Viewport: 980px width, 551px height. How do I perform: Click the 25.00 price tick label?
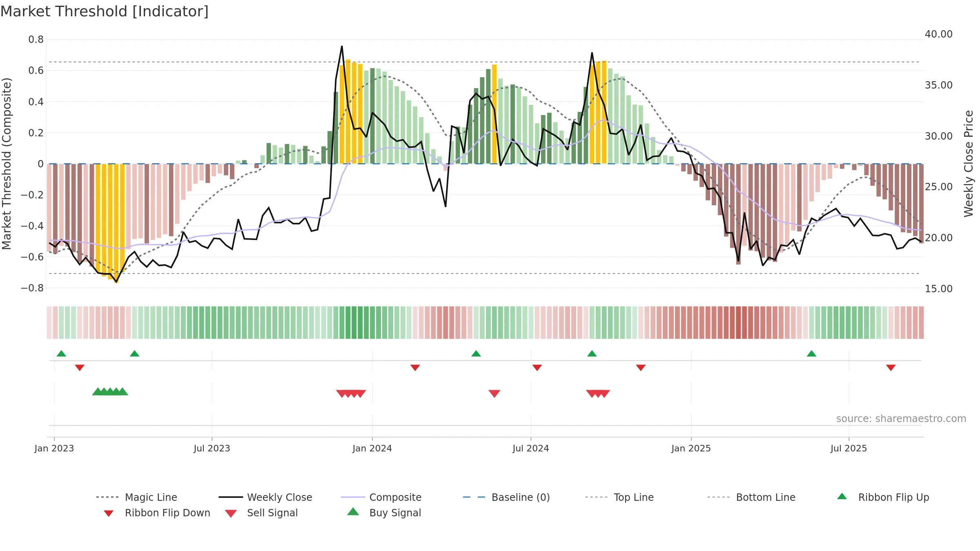click(939, 187)
